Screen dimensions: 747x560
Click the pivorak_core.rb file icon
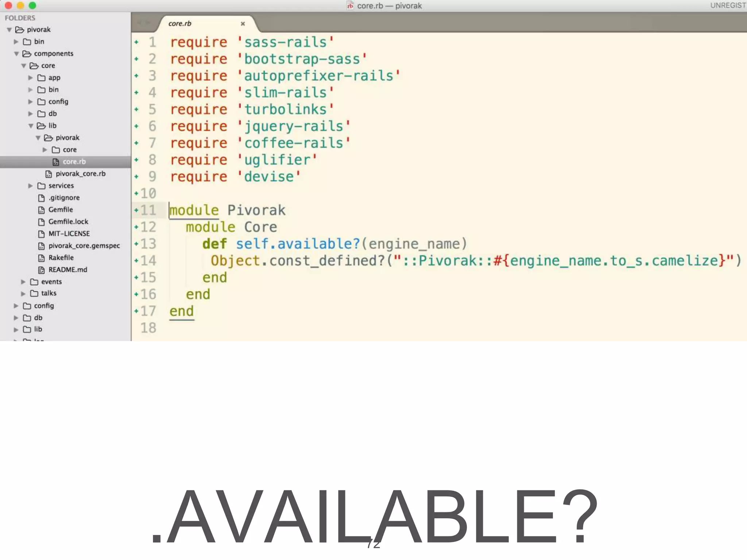click(49, 174)
